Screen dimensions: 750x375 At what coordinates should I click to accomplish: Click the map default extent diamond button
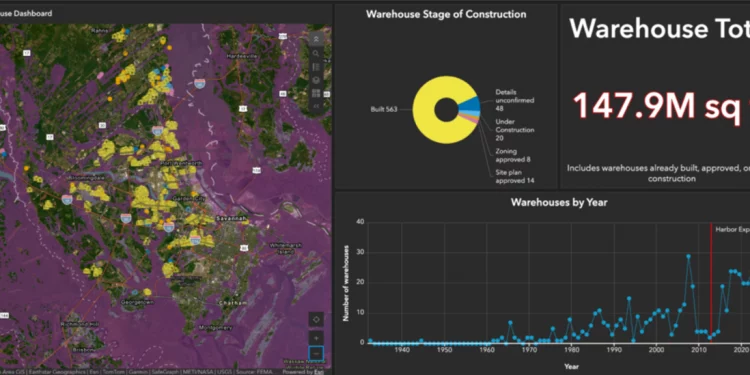click(x=316, y=319)
